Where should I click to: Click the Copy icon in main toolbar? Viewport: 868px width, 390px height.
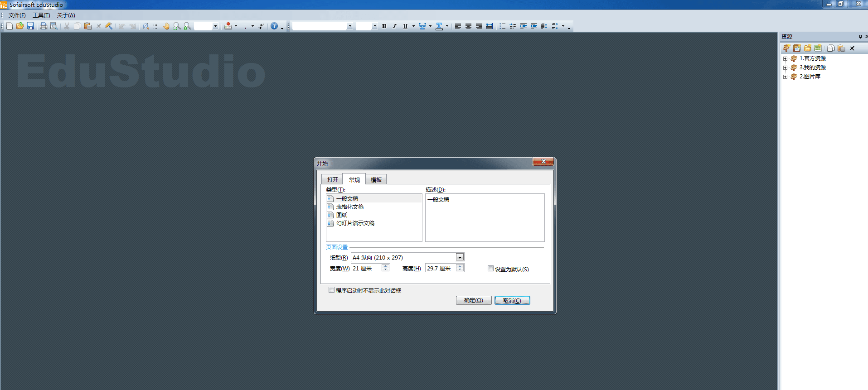click(x=78, y=26)
